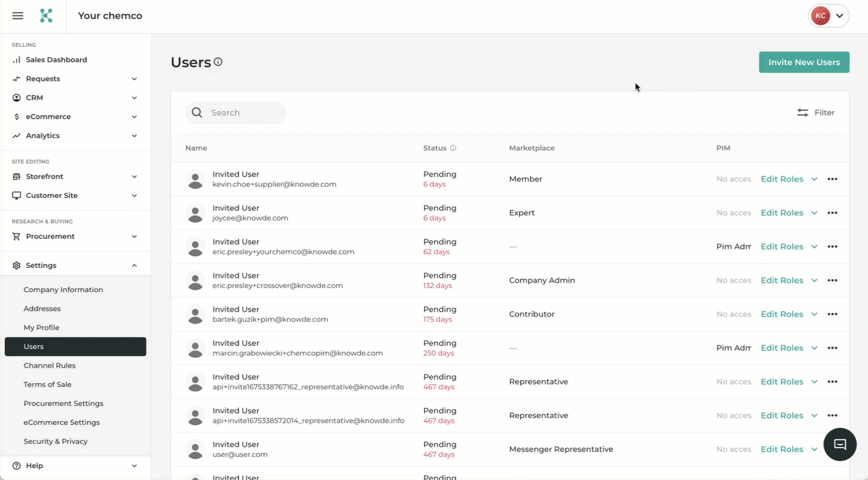Click the Marketplace column header
This screenshot has width=868, height=480.
532,148
